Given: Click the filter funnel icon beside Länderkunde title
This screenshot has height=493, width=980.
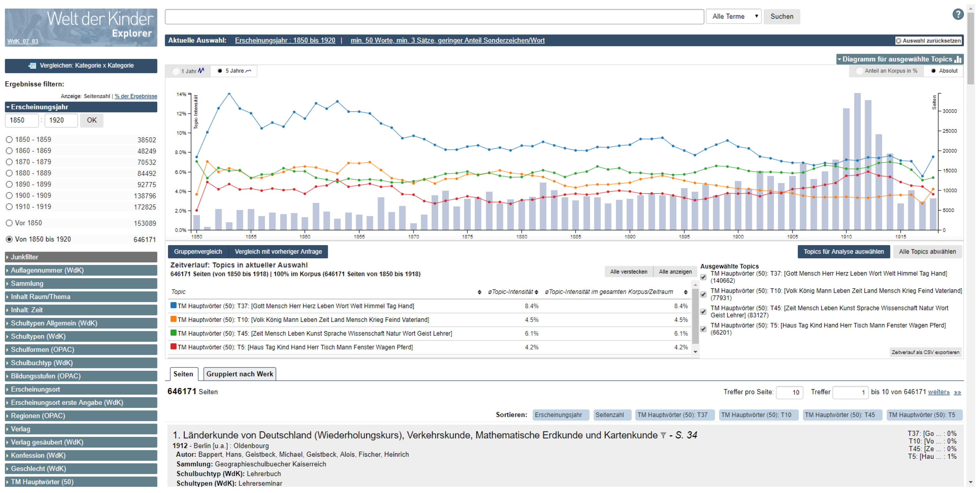Looking at the screenshot, I should 663,436.
